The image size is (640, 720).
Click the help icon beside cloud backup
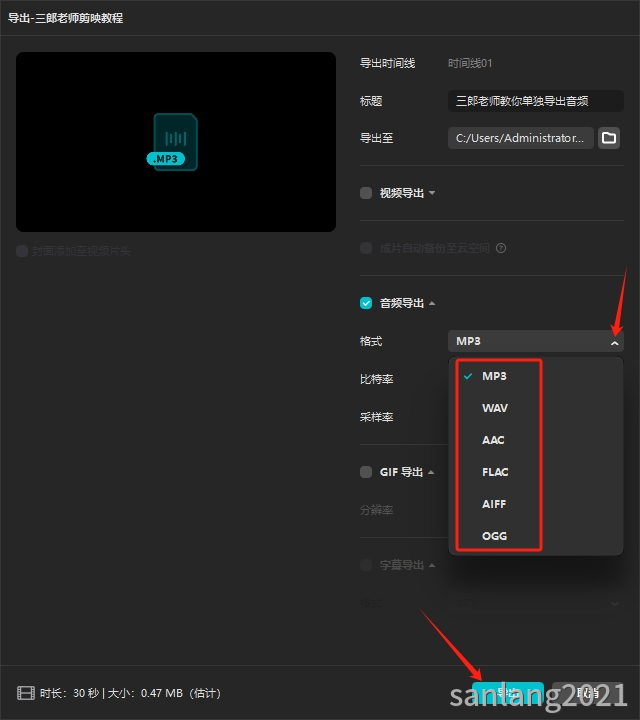click(501, 248)
